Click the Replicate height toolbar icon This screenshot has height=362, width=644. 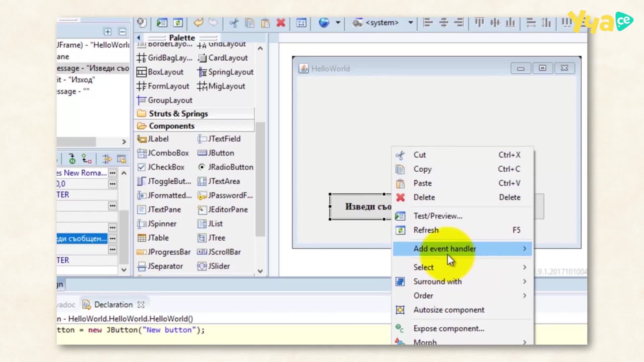coord(546,23)
